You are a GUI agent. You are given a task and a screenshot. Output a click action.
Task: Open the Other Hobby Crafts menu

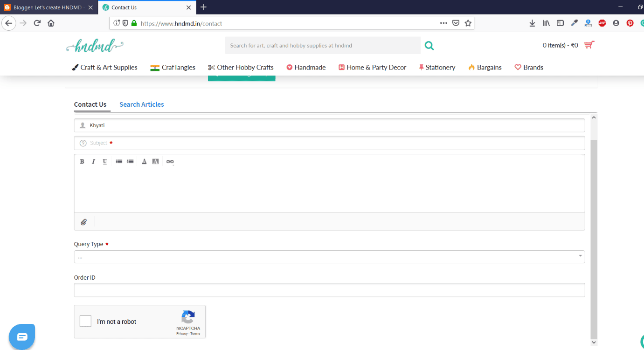[241, 67]
